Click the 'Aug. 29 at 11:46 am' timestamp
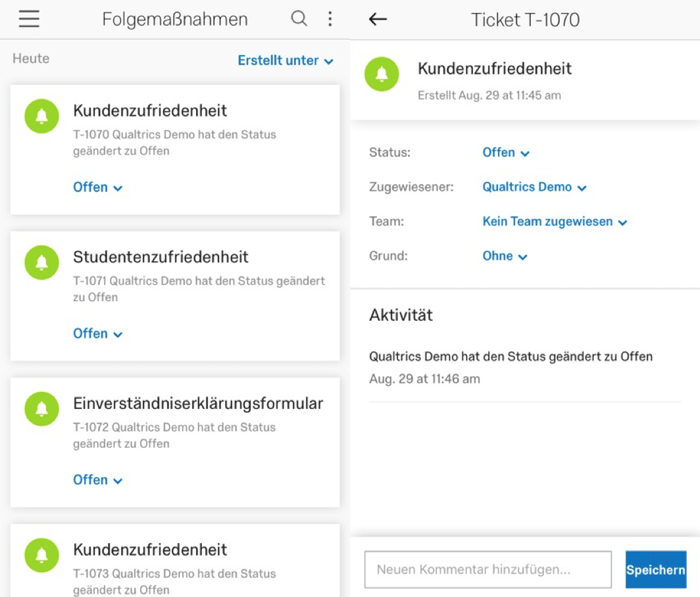The width and height of the screenshot is (700, 597). pos(424,379)
